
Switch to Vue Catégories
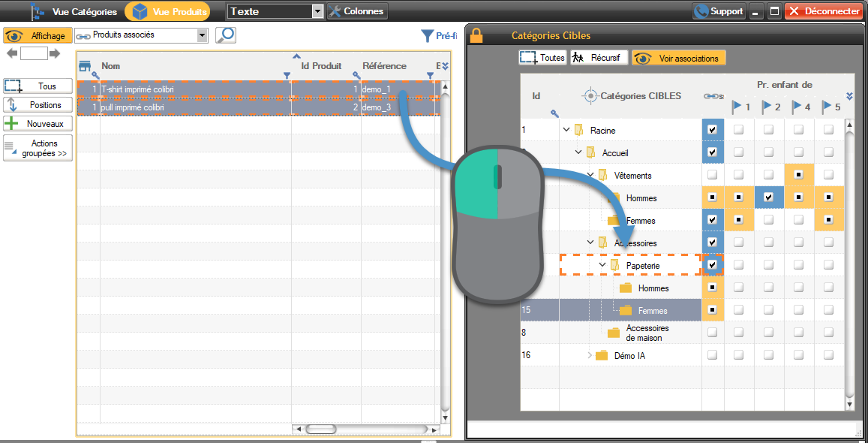coord(74,11)
